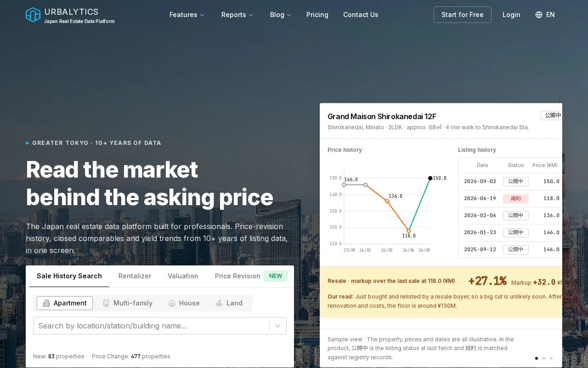Click the Login link
The height and width of the screenshot is (368, 588).
click(511, 15)
